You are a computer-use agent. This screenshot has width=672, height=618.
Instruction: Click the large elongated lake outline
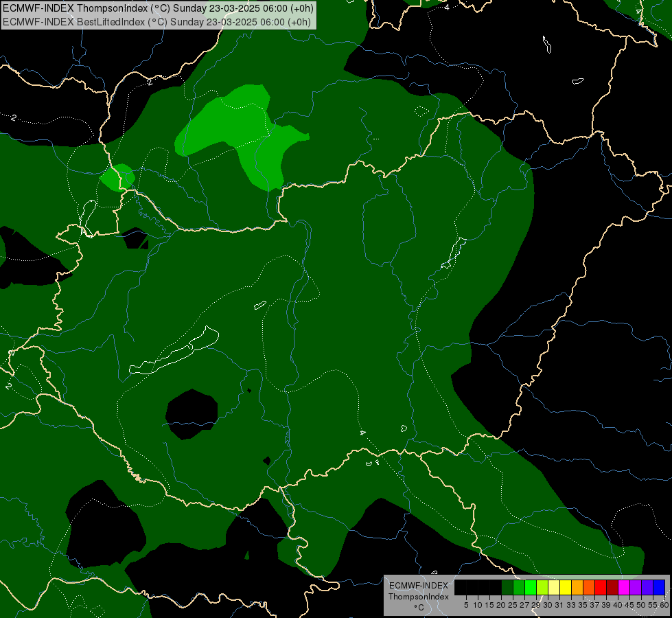coord(174,350)
